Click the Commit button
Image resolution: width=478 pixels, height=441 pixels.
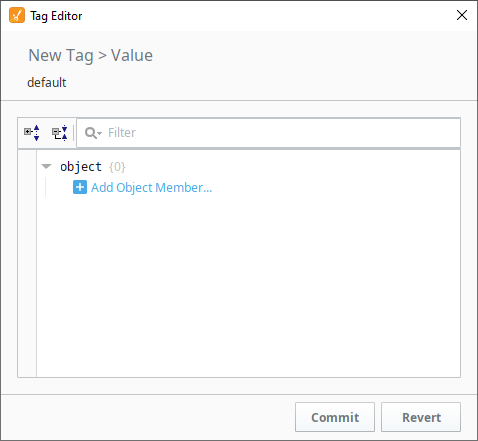pos(335,417)
